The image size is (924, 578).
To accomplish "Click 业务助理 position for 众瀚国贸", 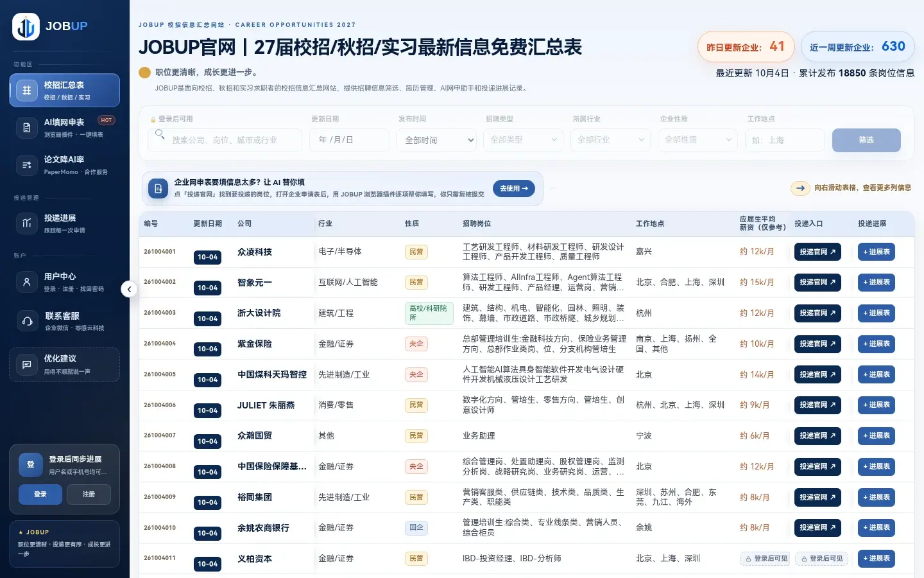I will coord(479,435).
